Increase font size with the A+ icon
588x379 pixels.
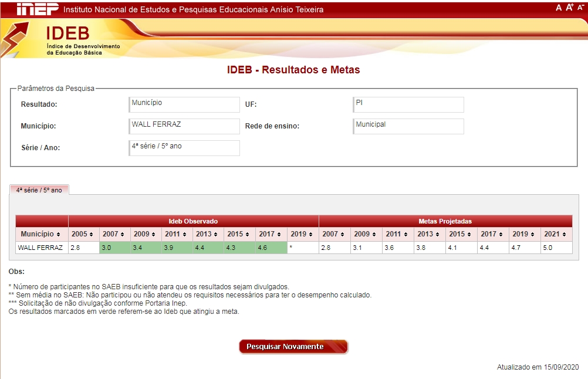click(x=569, y=8)
